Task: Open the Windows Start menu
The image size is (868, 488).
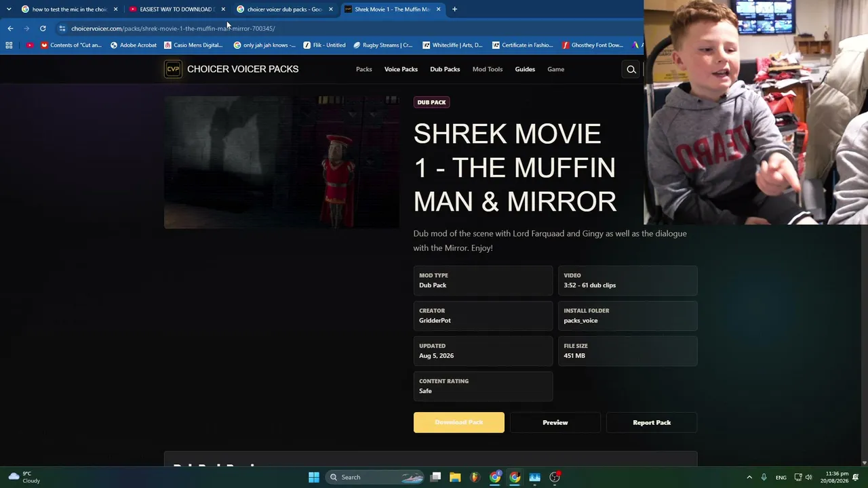Action: 314,477
